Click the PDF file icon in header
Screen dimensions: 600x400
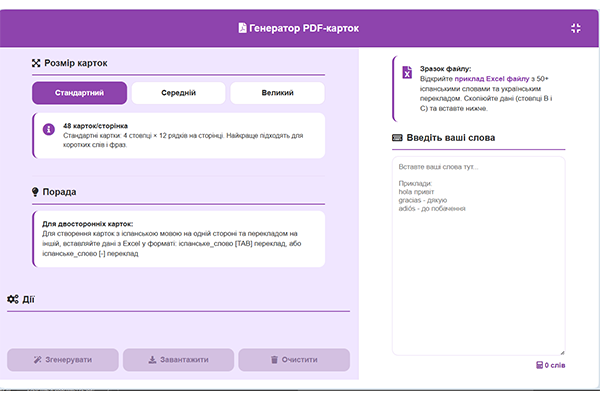coord(242,28)
